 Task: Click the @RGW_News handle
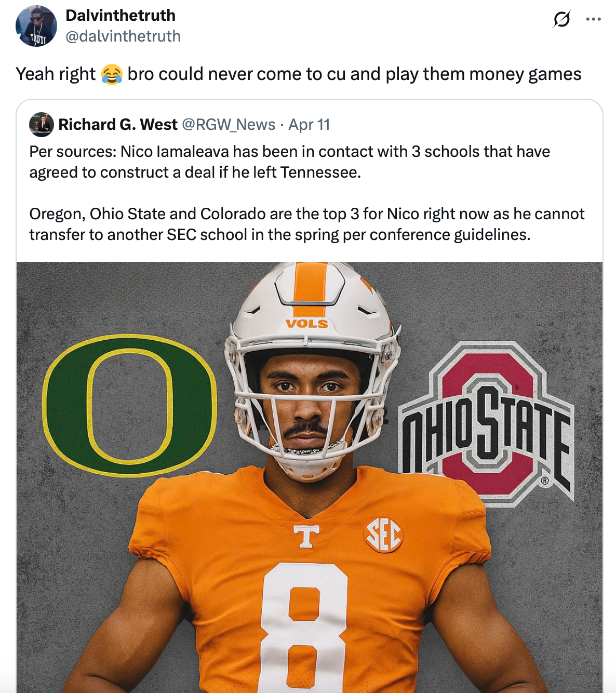click(229, 125)
